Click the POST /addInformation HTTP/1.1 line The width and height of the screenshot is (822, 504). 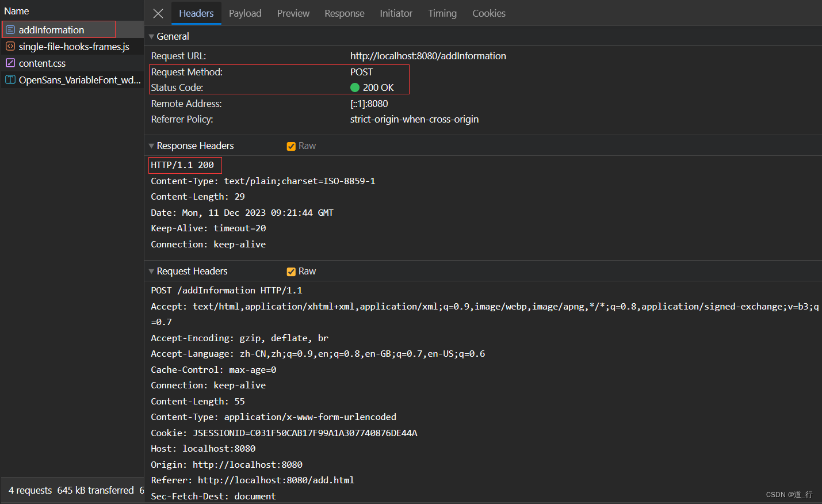pos(227,291)
